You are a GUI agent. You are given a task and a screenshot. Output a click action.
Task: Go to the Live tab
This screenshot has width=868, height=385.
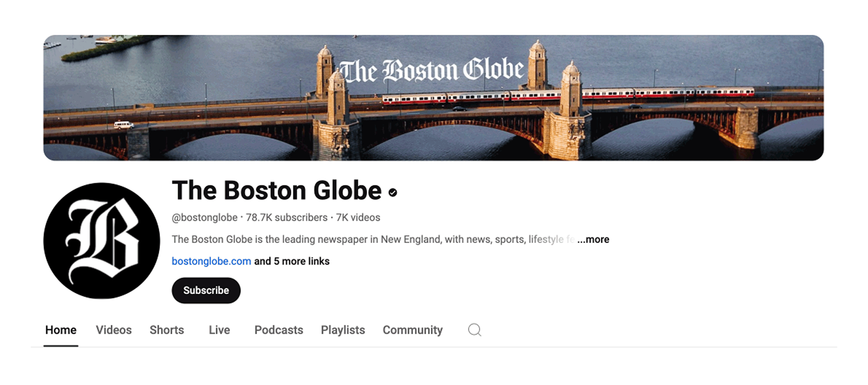pos(219,330)
